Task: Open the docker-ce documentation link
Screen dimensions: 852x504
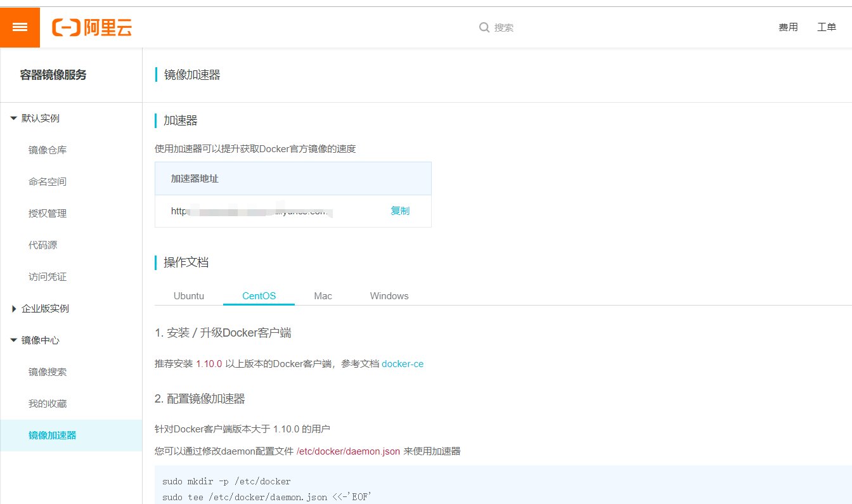Action: point(403,364)
